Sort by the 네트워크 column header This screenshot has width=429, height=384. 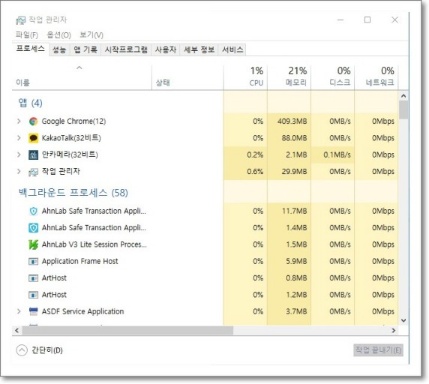point(376,77)
